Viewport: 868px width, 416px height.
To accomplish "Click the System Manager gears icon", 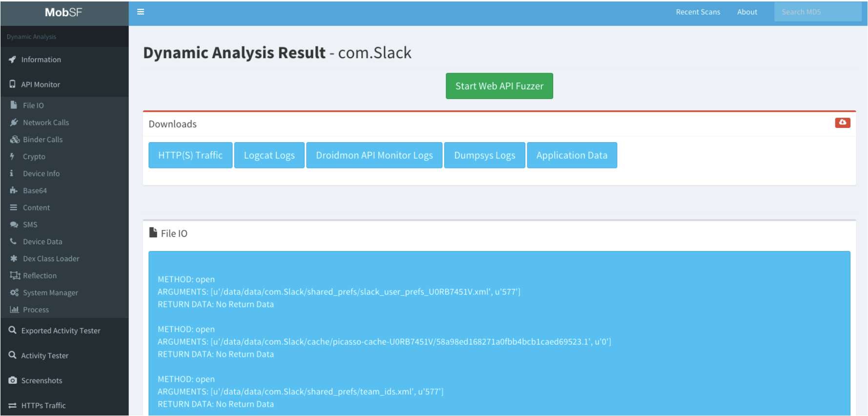I will coord(15,292).
